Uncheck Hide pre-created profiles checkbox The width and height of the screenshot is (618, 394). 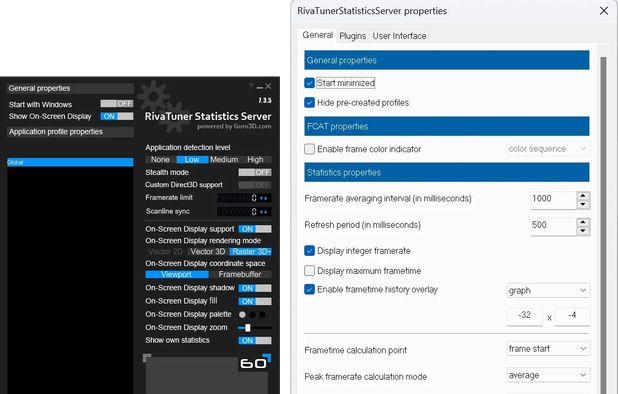coord(309,102)
